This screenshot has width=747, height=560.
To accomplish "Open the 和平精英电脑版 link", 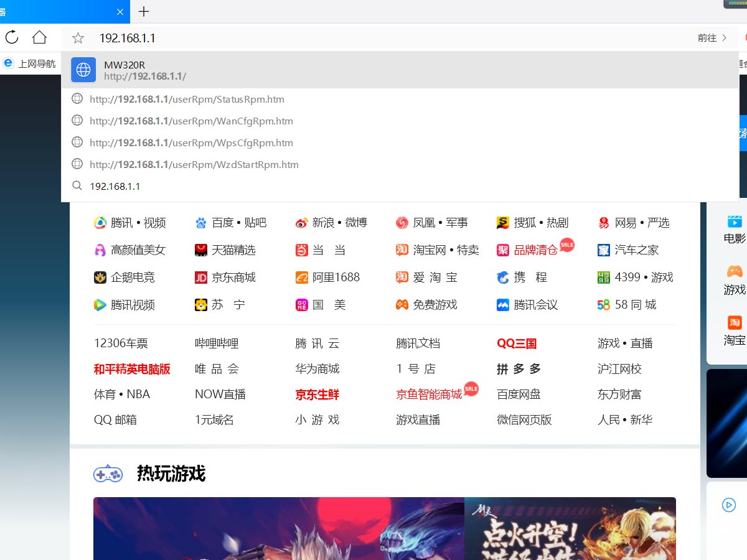I will (133, 368).
